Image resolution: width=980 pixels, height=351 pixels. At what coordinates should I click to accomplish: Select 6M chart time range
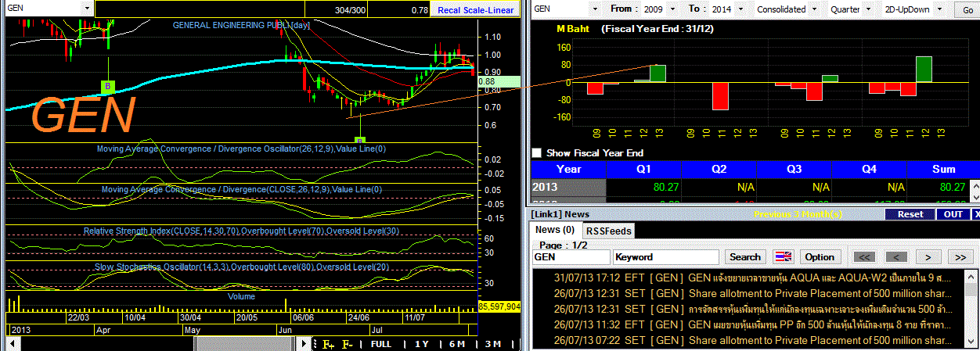(457, 345)
